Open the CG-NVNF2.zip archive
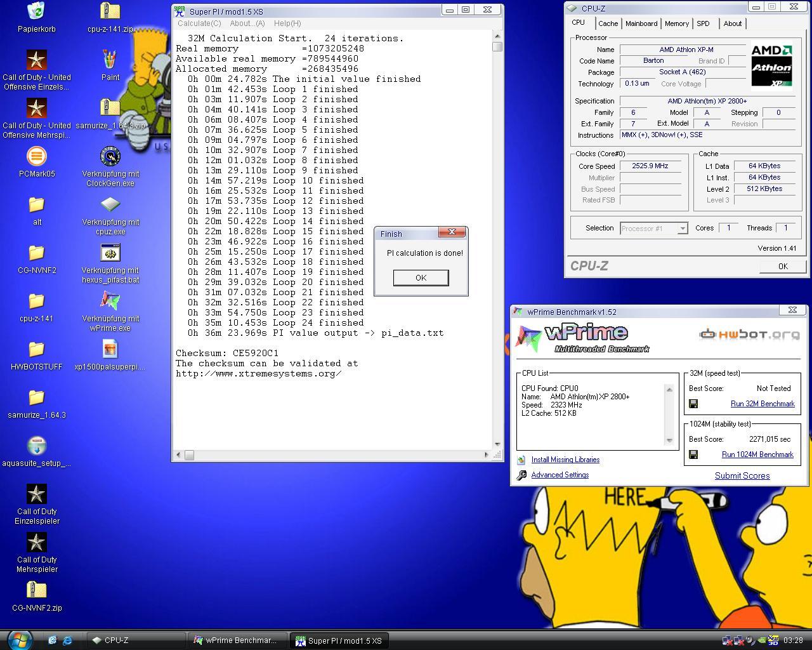The height and width of the screenshot is (650, 812). (x=37, y=590)
